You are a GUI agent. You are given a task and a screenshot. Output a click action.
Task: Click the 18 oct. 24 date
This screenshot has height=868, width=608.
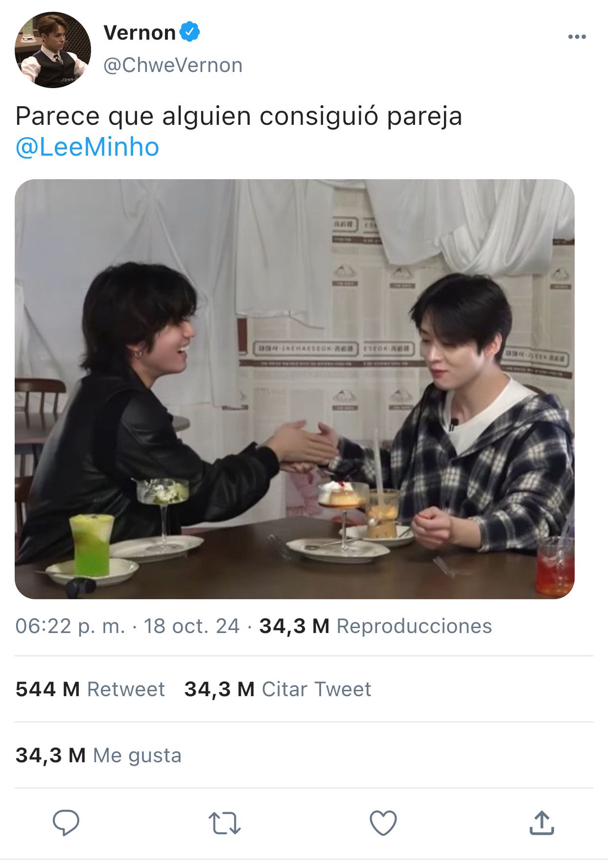(191, 626)
